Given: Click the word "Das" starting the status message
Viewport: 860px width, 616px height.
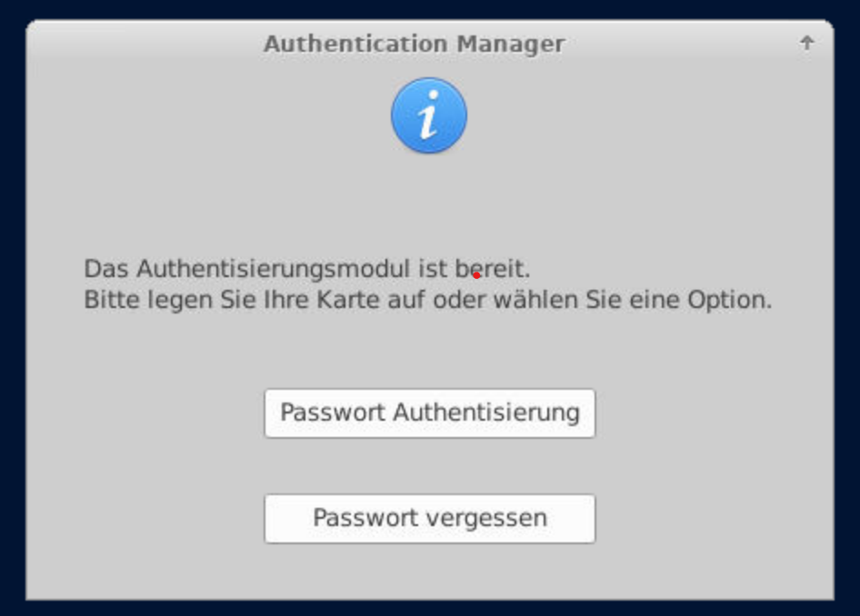Looking at the screenshot, I should [106, 269].
